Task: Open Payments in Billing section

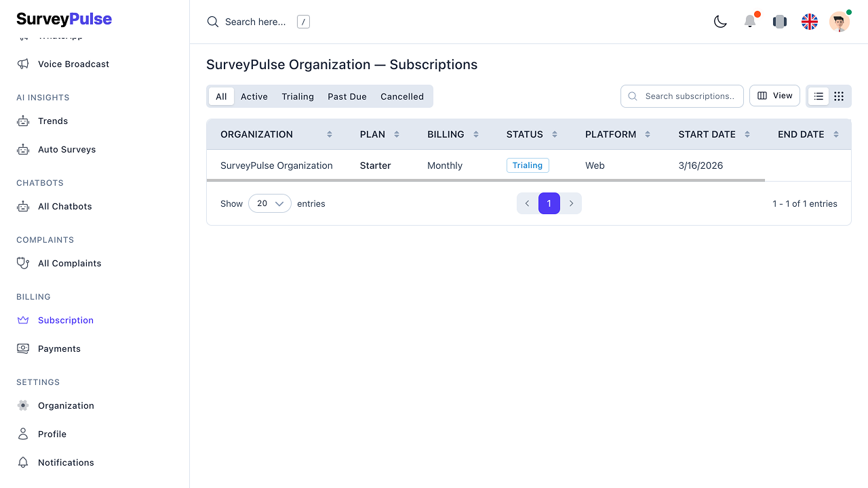Action: point(59,348)
